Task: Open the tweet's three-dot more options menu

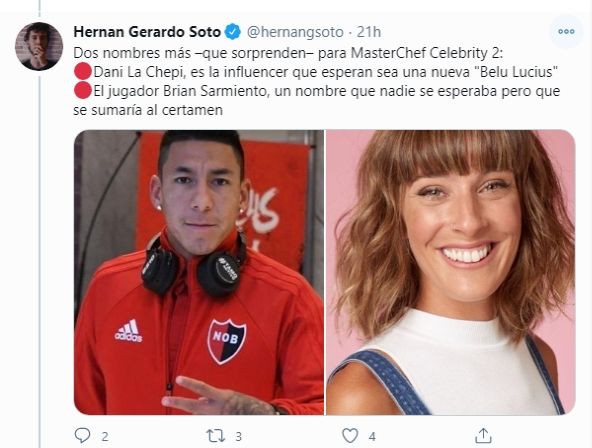Action: (566, 32)
